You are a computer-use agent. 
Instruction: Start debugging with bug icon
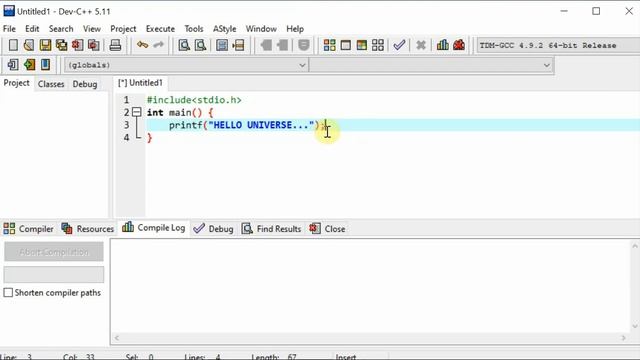pos(459,45)
